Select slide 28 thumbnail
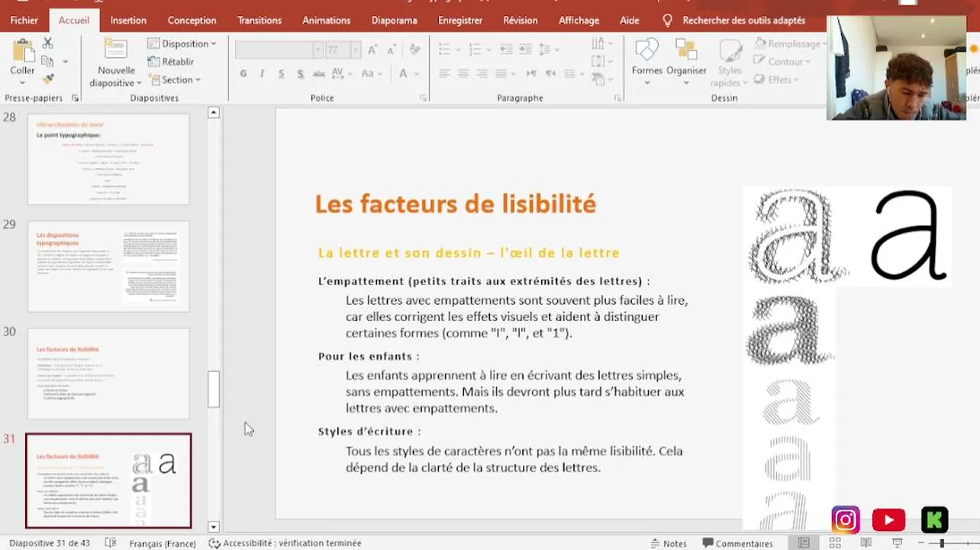Image resolution: width=980 pixels, height=550 pixels. 108,160
